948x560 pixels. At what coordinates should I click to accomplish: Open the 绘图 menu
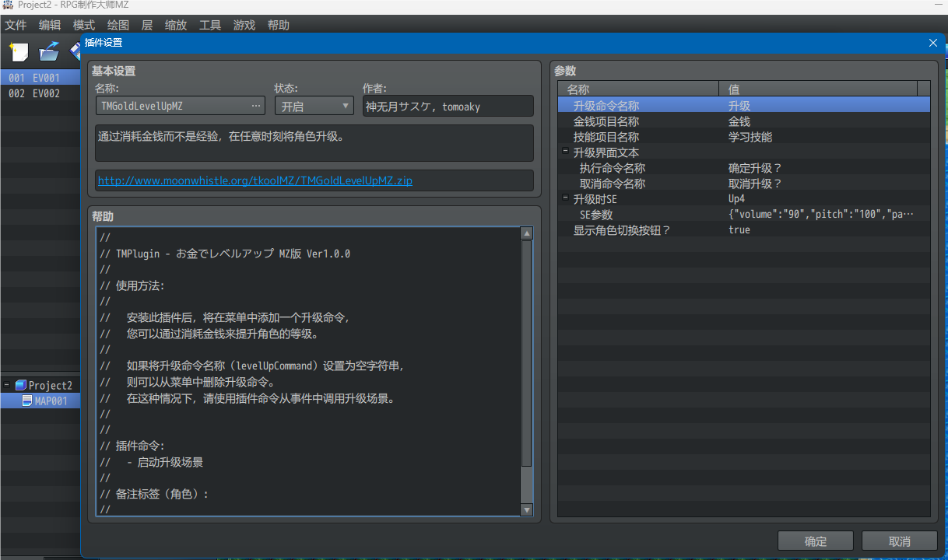118,25
